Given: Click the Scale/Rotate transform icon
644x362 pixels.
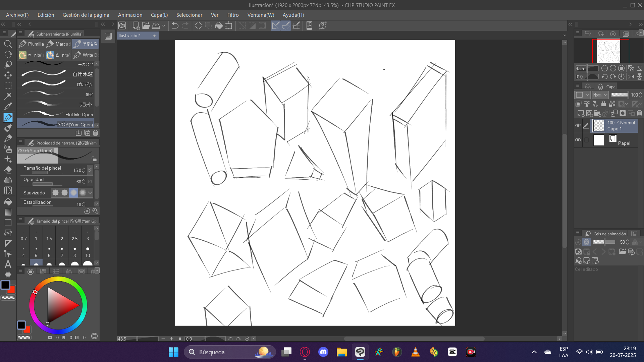Looking at the screenshot, I should point(229,25).
